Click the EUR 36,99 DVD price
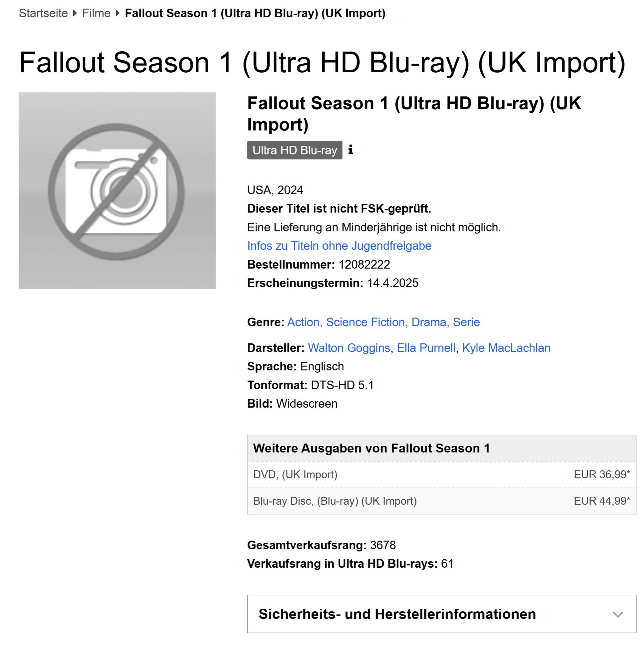Screen dimensions: 644x651 pos(602,474)
